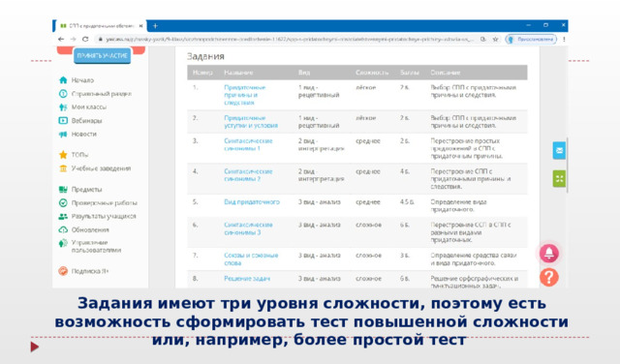Screen dimensions: 620x364
Task: Click the browser address bar URL
Action: point(289,39)
